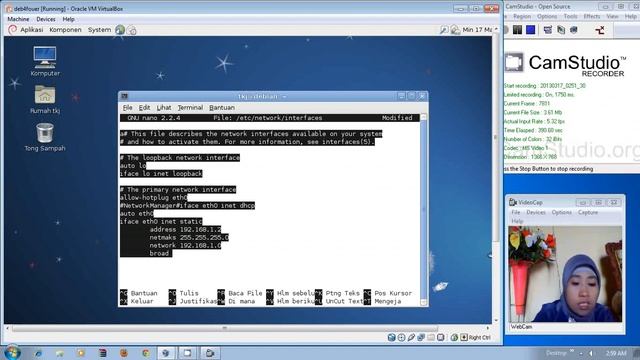This screenshot has height=360, width=640.
Task: Toggle CamStudio screen annotations icon
Action: (x=548, y=29)
